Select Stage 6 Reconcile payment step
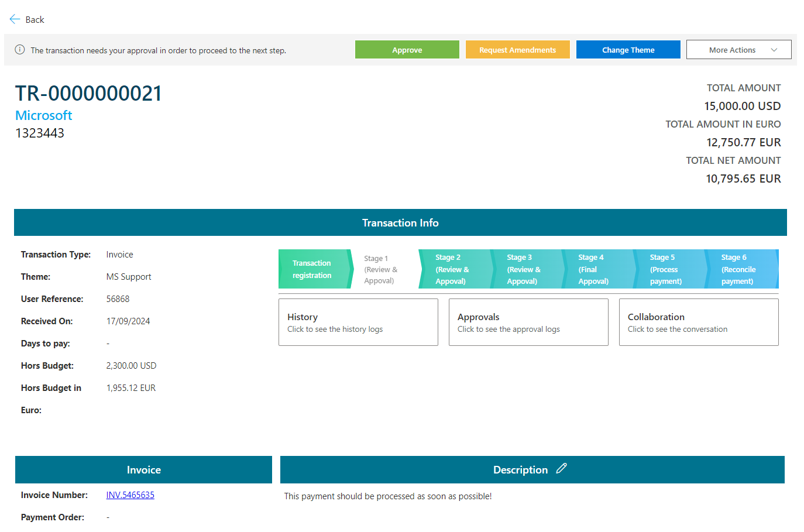Viewport: 804px width, 532px height. click(738, 269)
